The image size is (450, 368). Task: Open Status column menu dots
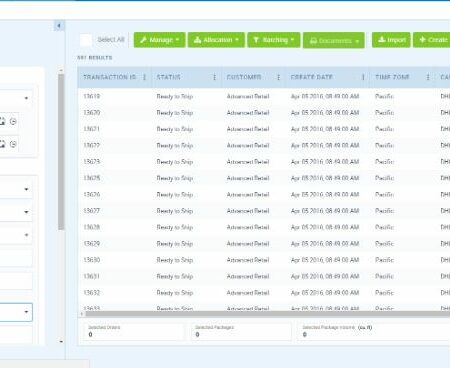pyautogui.click(x=214, y=77)
